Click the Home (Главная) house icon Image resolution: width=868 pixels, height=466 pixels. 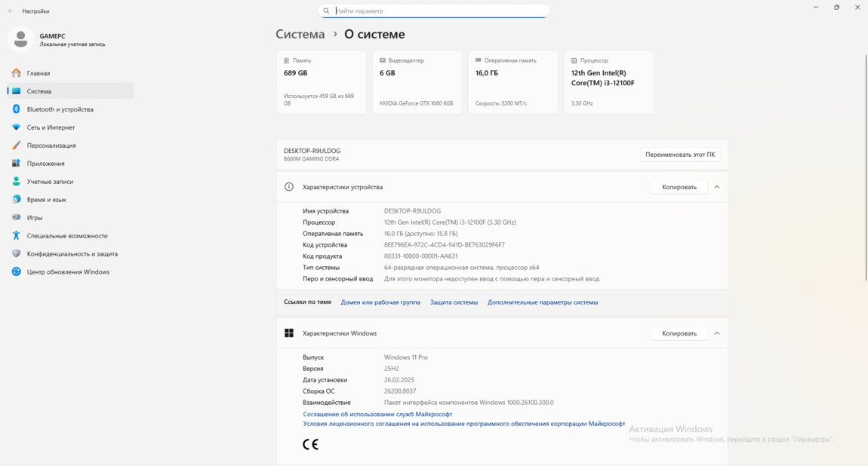(16, 73)
